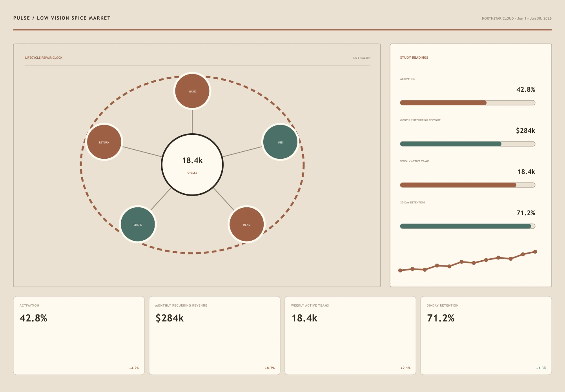Image resolution: width=565 pixels, height=392 pixels.
Task: Select the Weekly Active Teams progress bar
Action: 468,185
